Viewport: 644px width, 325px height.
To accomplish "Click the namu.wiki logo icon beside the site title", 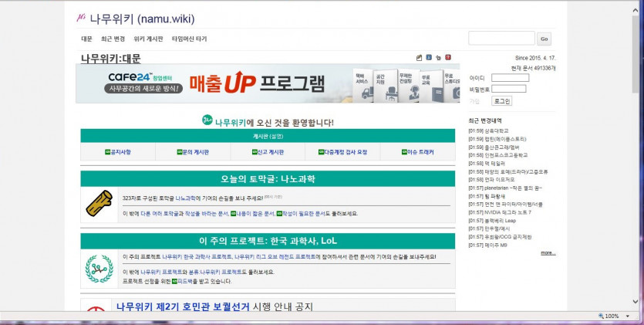I will click(81, 18).
